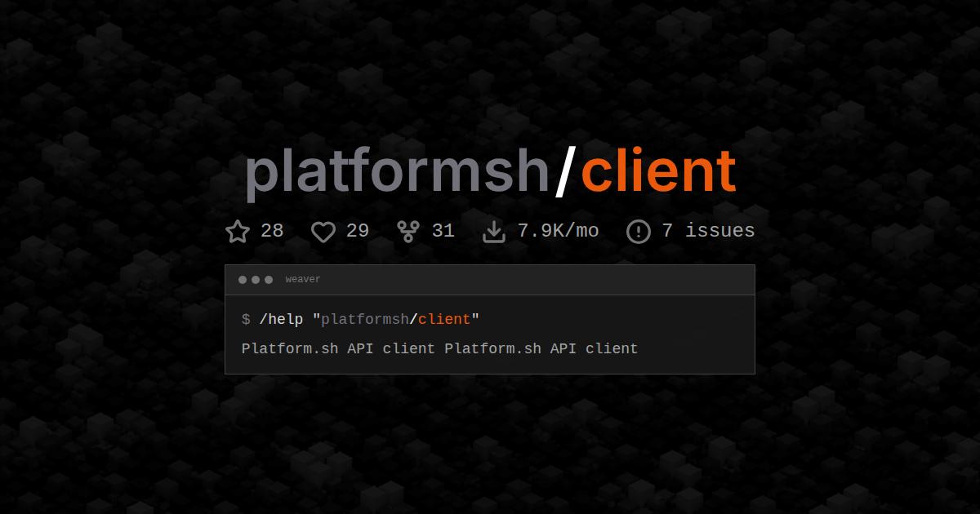Click the '$' prompt symbol
This screenshot has height=514, width=980.
[246, 319]
